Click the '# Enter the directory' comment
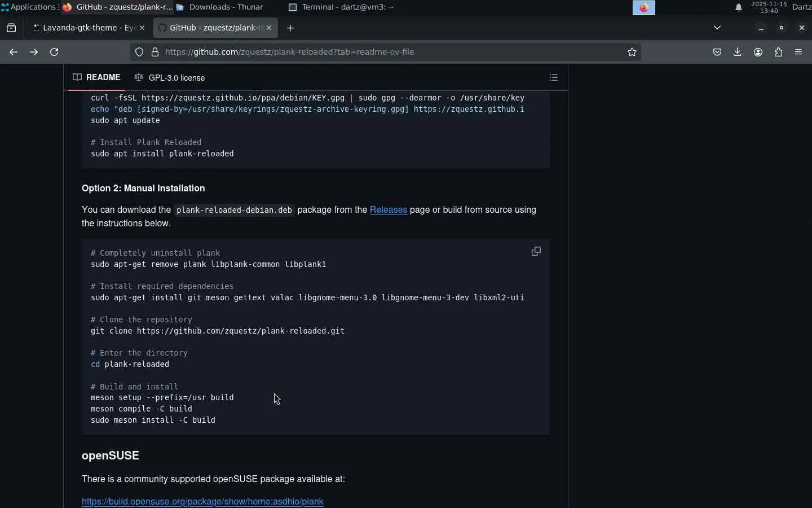This screenshot has height=508, width=812. (x=139, y=353)
